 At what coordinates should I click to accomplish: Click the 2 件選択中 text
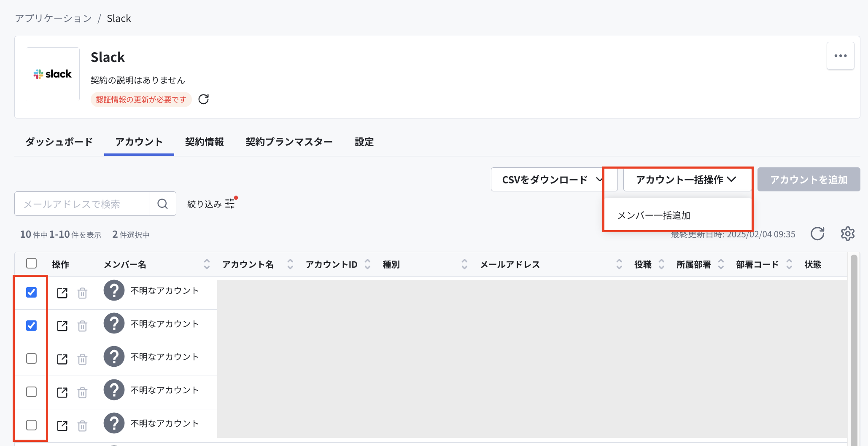131,234
